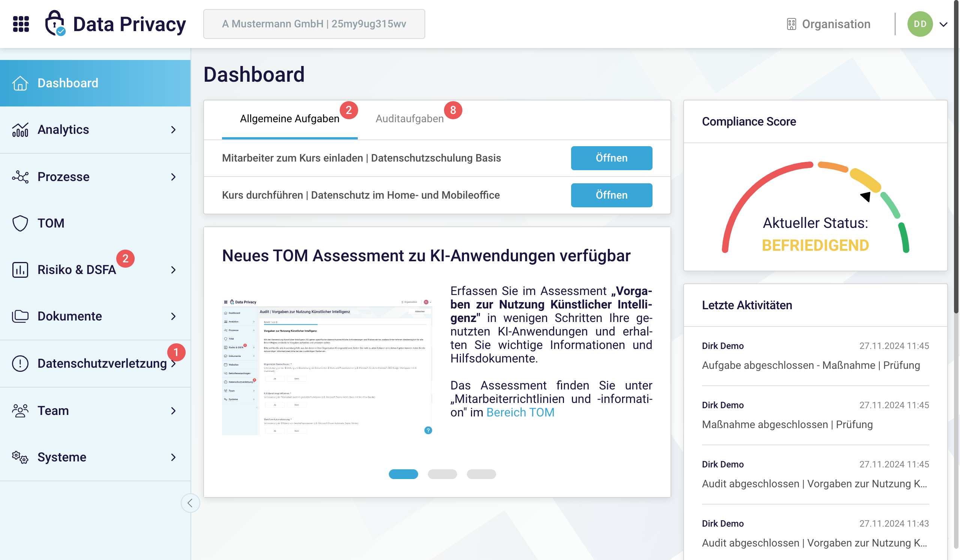
Task: Click the Dashboard home icon
Action: click(20, 83)
